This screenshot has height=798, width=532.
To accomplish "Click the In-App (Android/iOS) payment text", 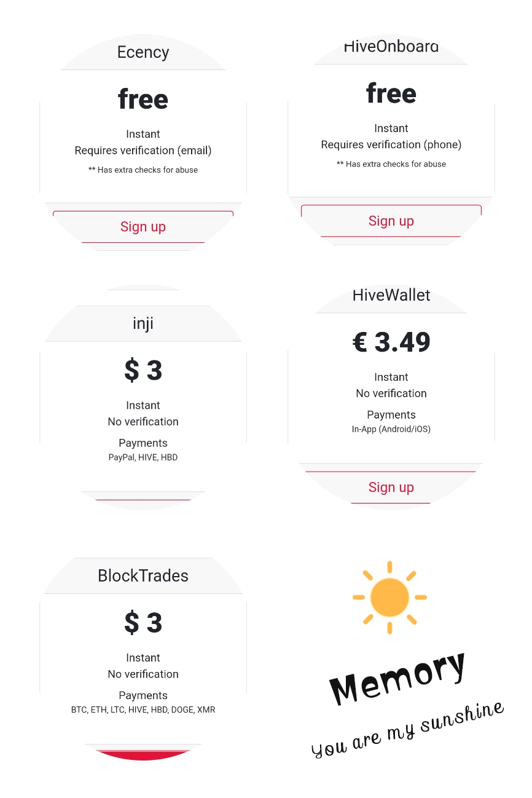I will (x=391, y=429).
